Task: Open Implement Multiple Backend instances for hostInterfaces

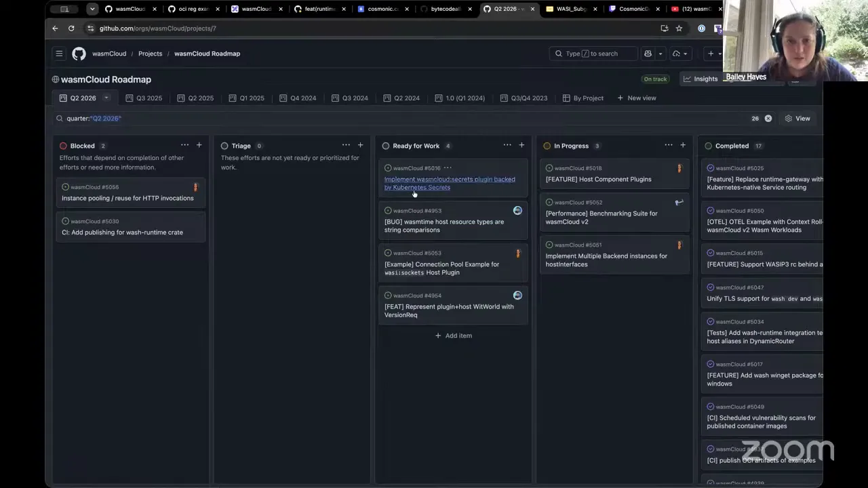Action: tap(606, 260)
